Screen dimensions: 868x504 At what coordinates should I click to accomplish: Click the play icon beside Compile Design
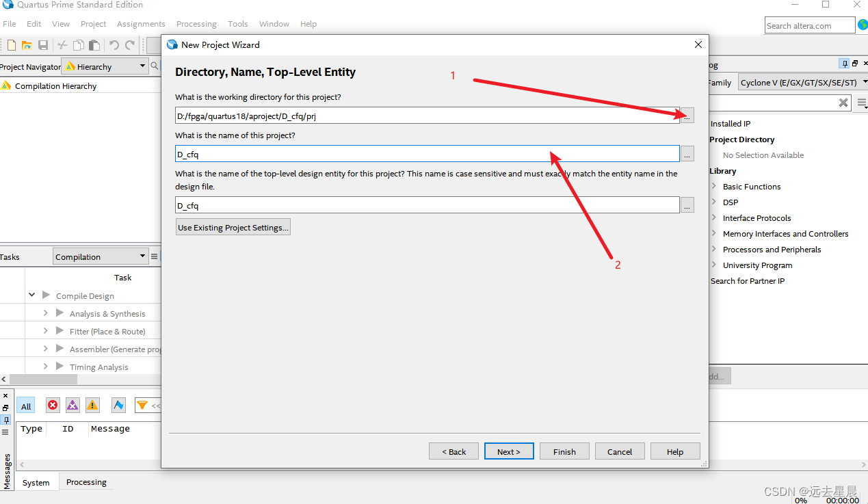click(x=47, y=295)
